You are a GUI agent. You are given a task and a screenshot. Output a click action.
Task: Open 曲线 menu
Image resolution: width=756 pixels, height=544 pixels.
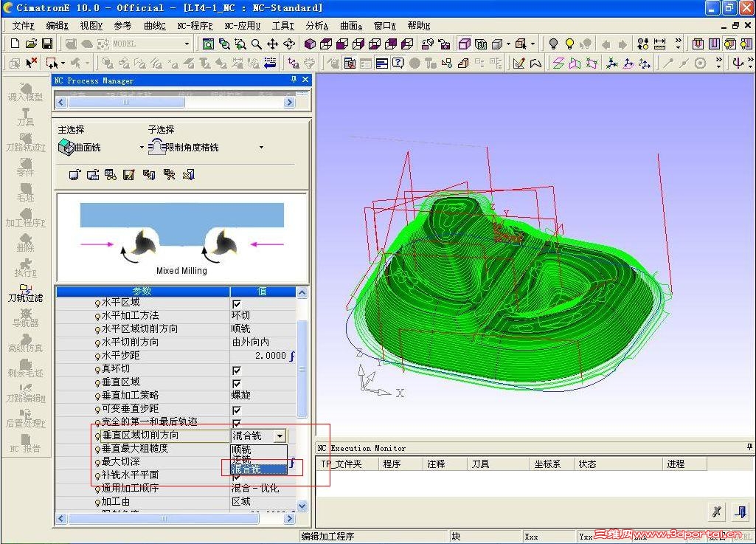pyautogui.click(x=155, y=26)
